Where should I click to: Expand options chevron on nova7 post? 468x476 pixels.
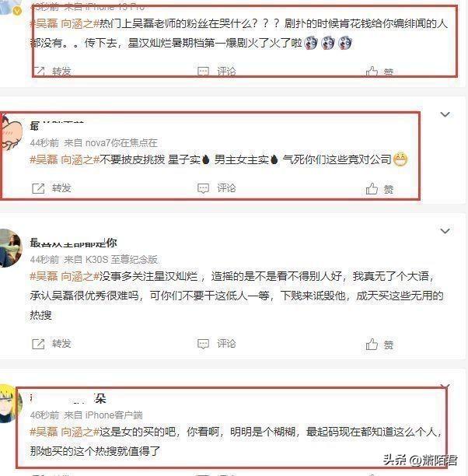pyautogui.click(x=445, y=114)
